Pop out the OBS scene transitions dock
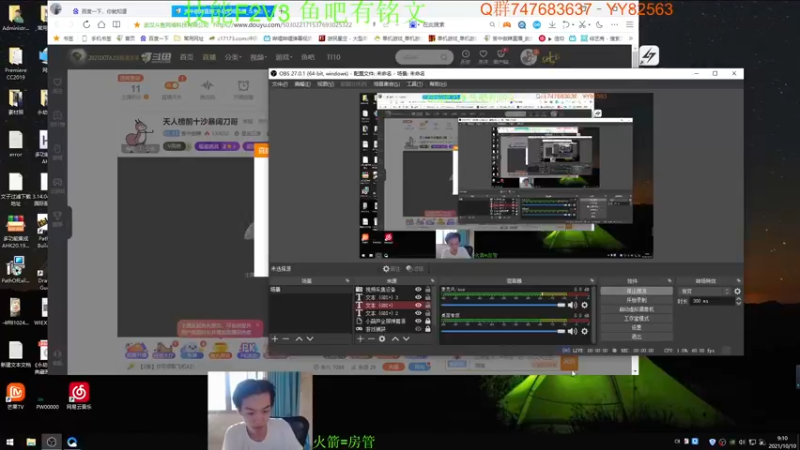The width and height of the screenshot is (800, 450). [738, 281]
